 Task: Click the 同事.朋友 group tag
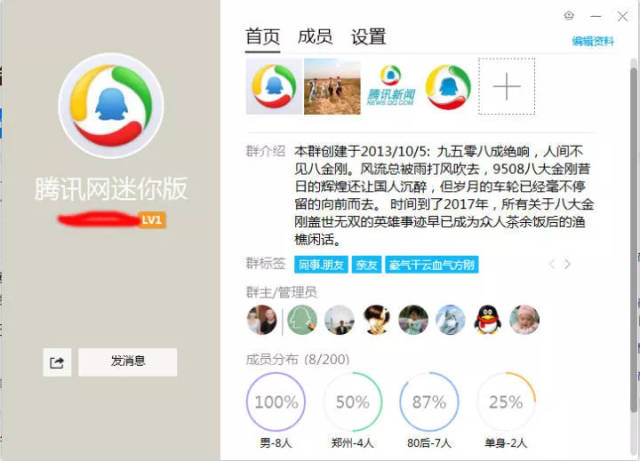(321, 265)
